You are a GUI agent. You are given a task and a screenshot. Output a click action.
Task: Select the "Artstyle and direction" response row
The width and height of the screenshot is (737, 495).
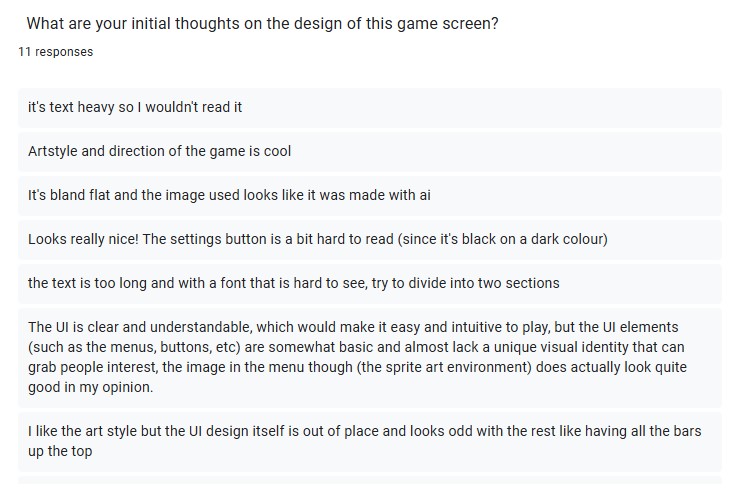coord(370,151)
